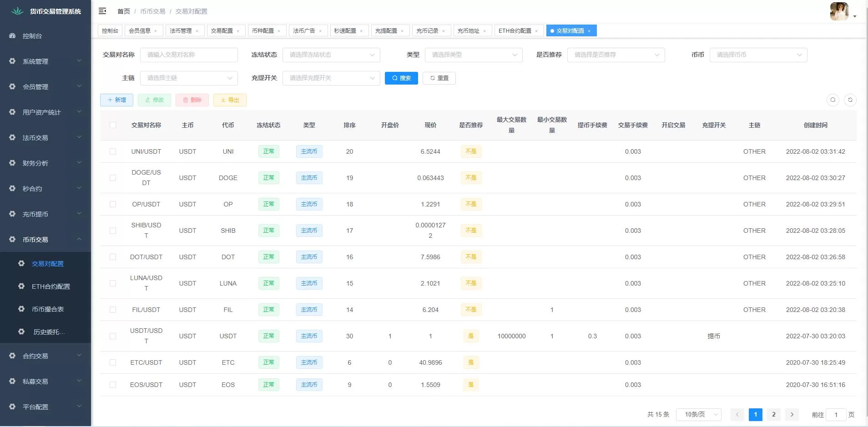Tick the checkbox for the ETC/USDT row
868x427 pixels.
click(113, 362)
